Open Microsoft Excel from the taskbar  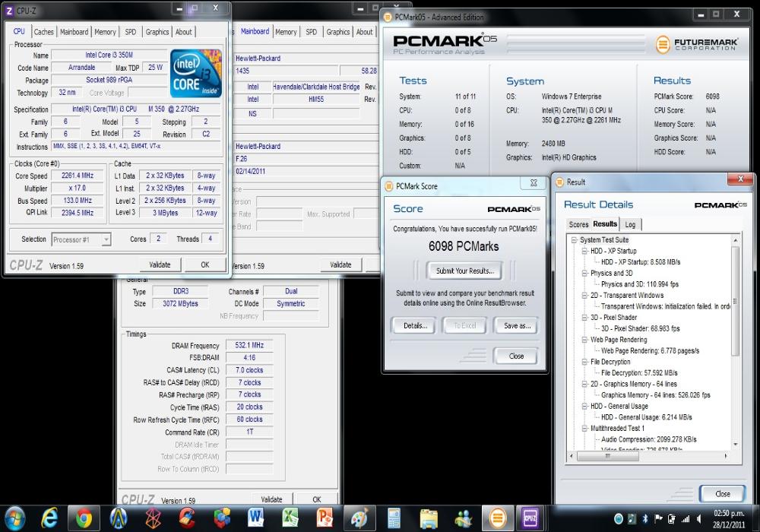[290, 518]
